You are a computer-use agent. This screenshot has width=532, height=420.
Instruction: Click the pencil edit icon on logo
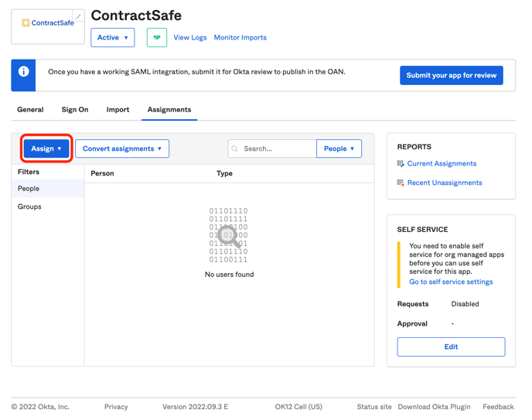pos(78,16)
